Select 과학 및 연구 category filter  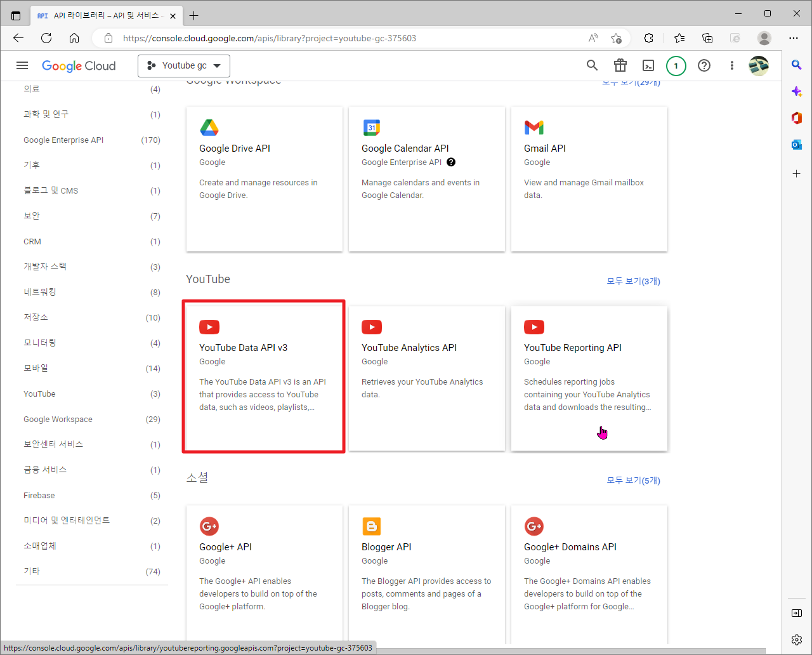(x=92, y=115)
